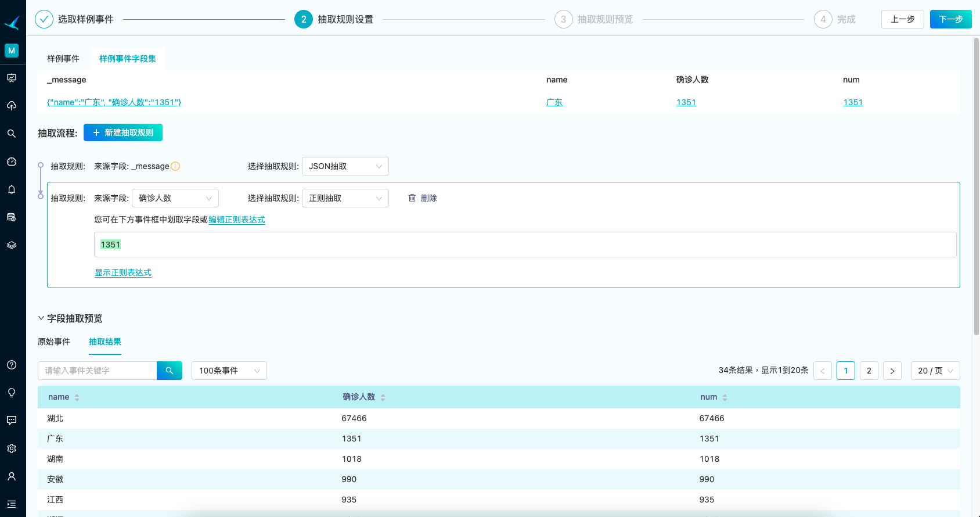
Task: Open the M module icon in sidebar
Action: pos(12,51)
